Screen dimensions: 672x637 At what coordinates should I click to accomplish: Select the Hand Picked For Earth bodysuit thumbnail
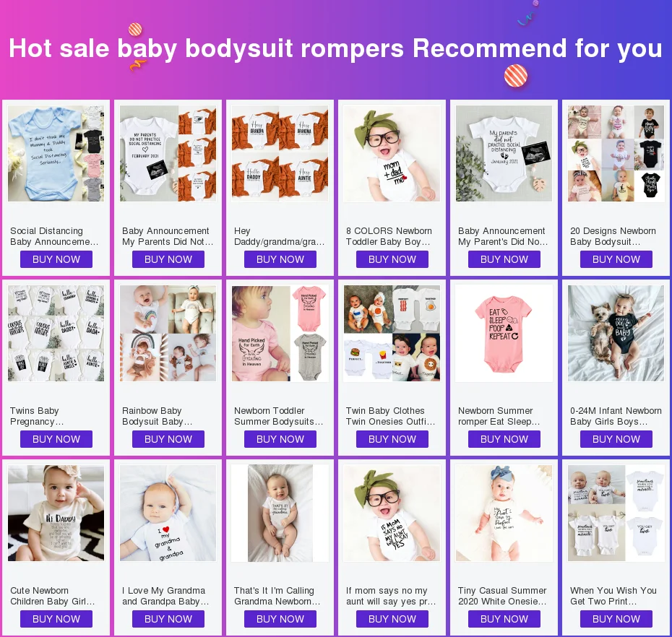(x=280, y=333)
